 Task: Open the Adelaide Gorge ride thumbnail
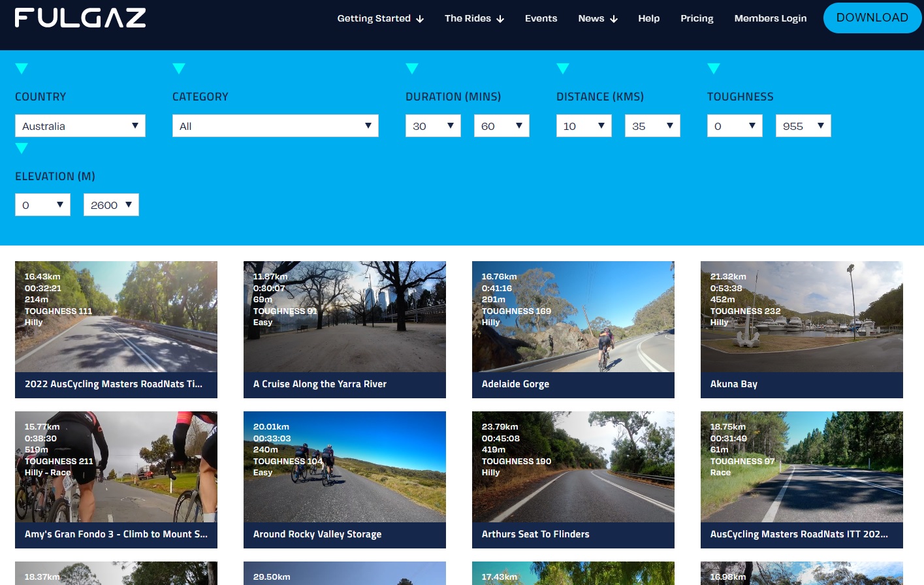573,317
